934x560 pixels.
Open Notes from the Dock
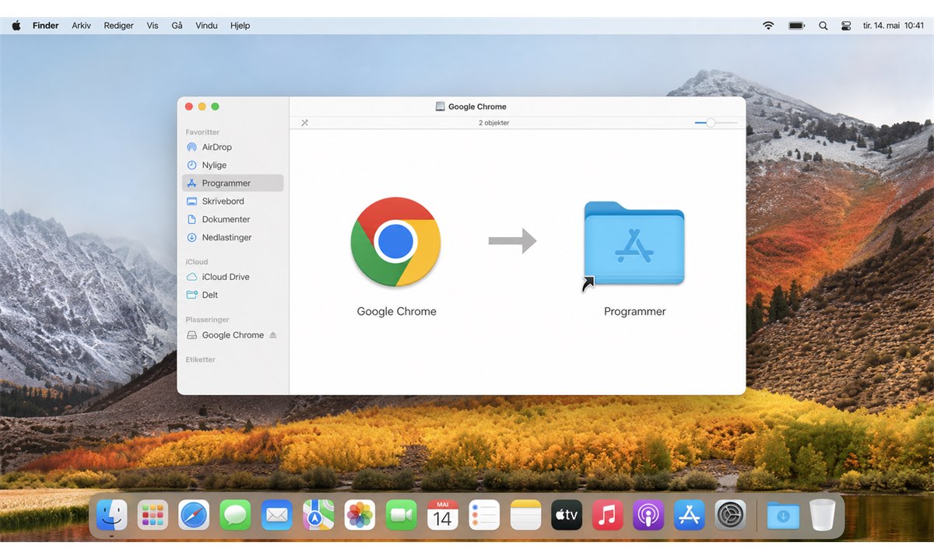[x=525, y=515]
